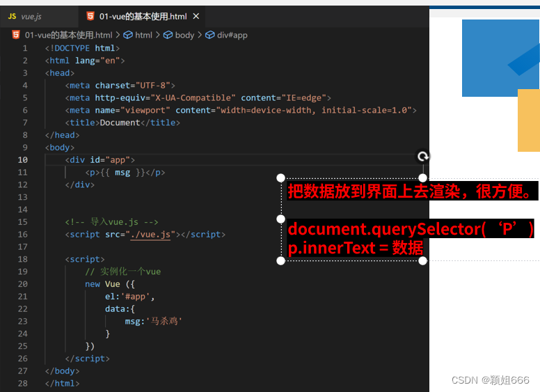Click the bottom-left handle of the text box
The width and height of the screenshot is (540, 392).
click(x=280, y=261)
